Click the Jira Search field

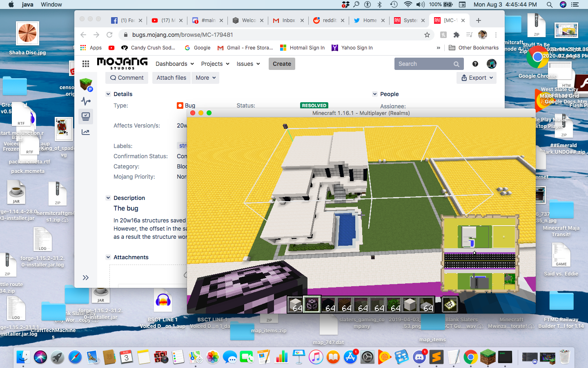click(423, 64)
